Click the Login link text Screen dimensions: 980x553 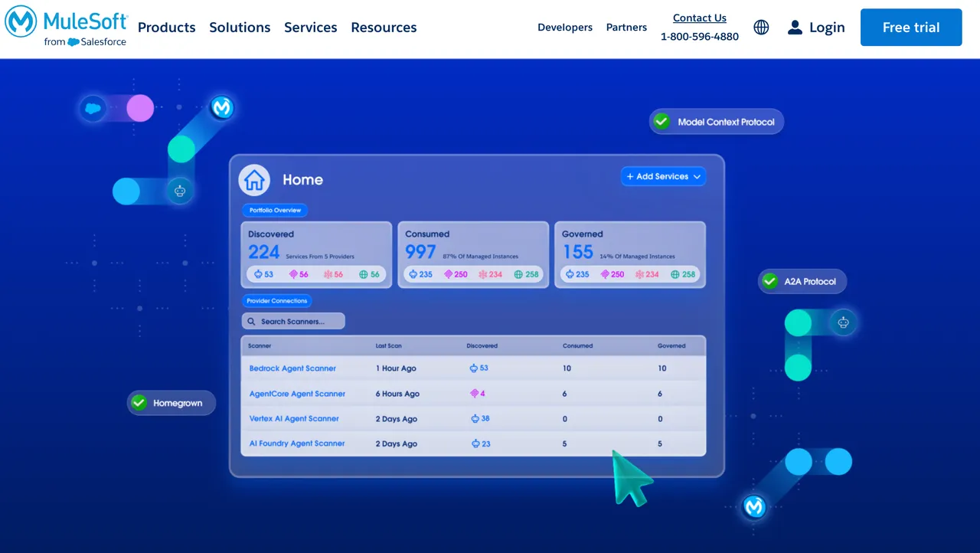827,28
